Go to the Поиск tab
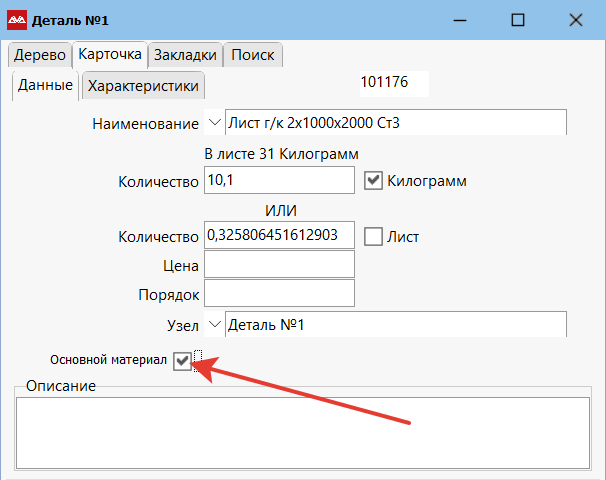 253,55
